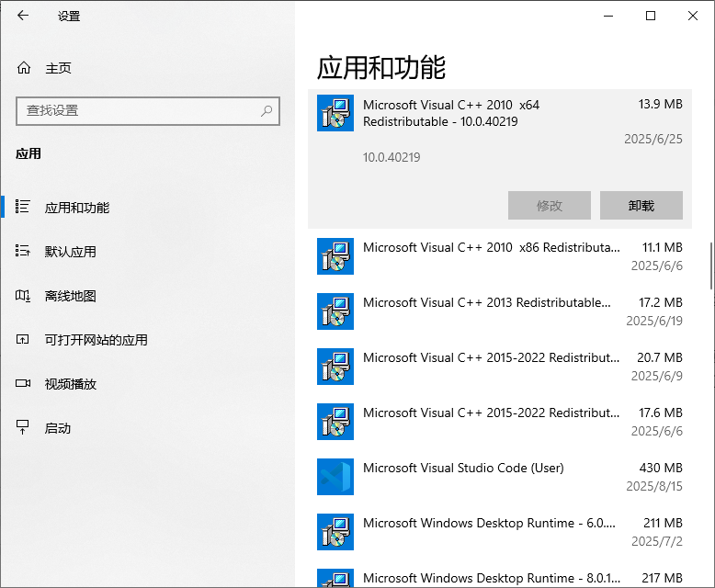Screen dimensions: 715x588
Task: Click the Visual C++ 2010 x64 Redistributable title
Action: 451,114
